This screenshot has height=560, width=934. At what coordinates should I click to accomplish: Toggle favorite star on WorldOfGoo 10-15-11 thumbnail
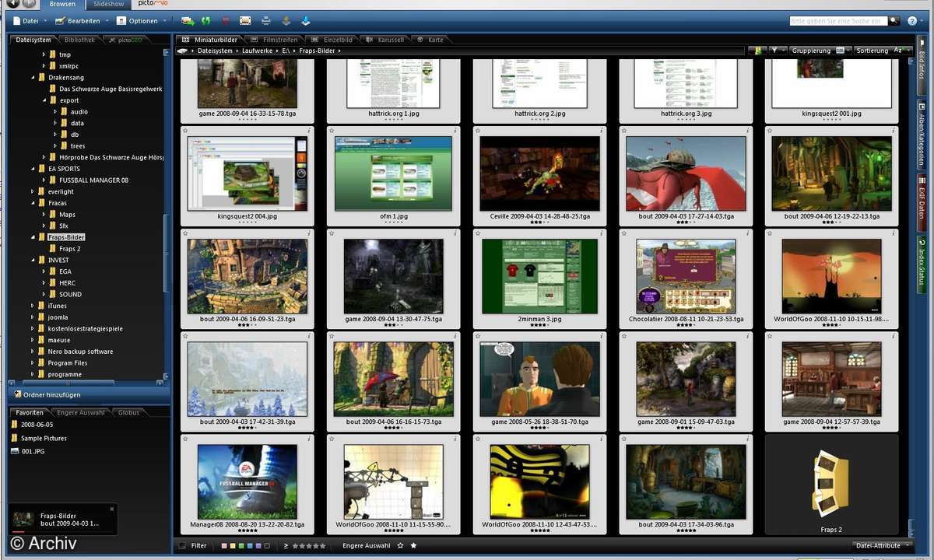pos(771,233)
